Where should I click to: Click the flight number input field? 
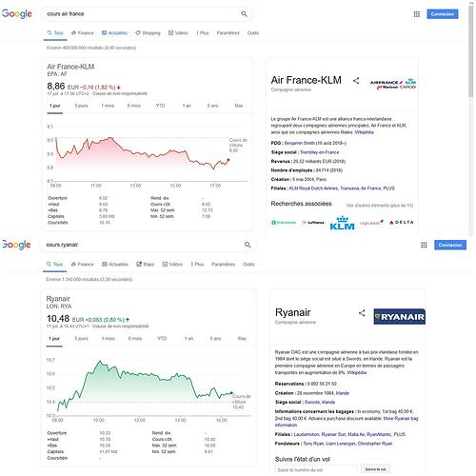pos(316,469)
